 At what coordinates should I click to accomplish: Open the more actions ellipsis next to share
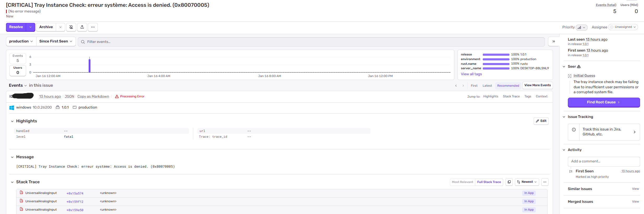pos(93,27)
